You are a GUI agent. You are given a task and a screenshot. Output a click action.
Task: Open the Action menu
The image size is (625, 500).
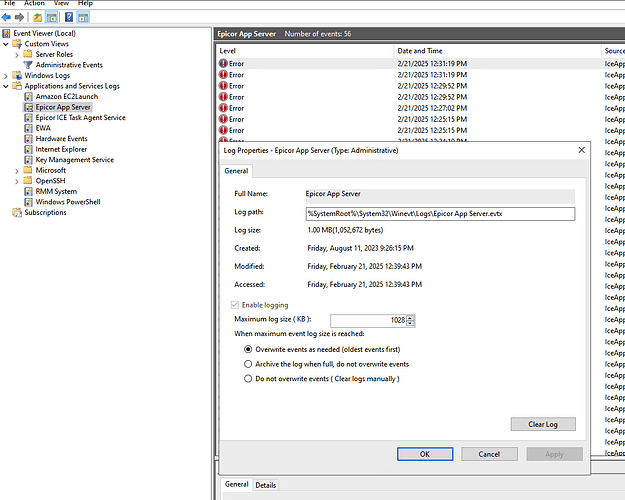coord(34,3)
